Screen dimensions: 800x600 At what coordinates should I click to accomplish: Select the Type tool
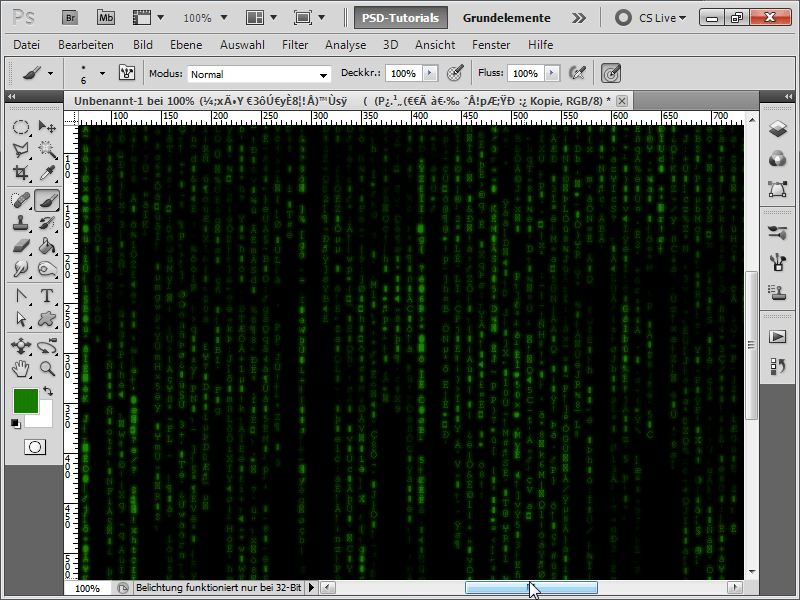point(47,296)
